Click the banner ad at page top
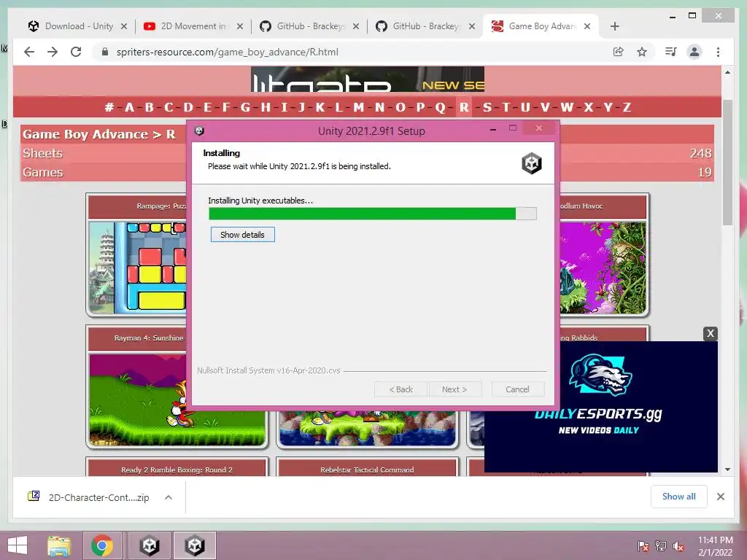 pos(368,79)
